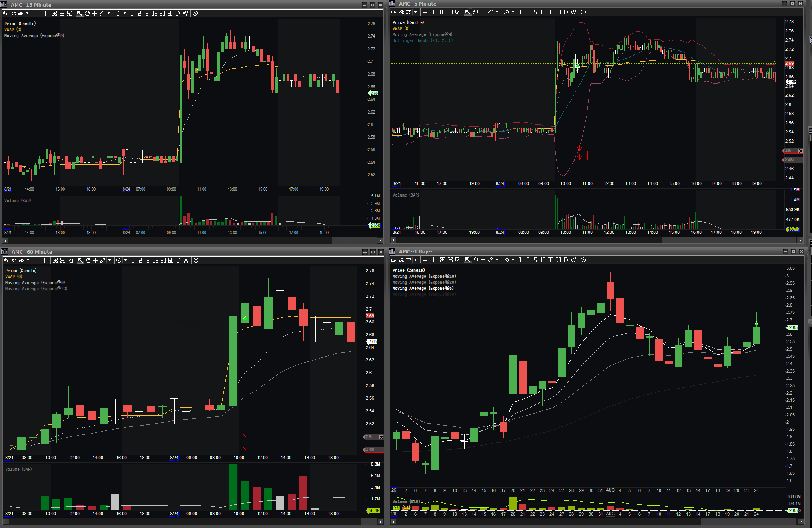Open chart type icon in AMC 15 Minute toolbar
812x528 pixels.
pyautogui.click(x=5, y=13)
